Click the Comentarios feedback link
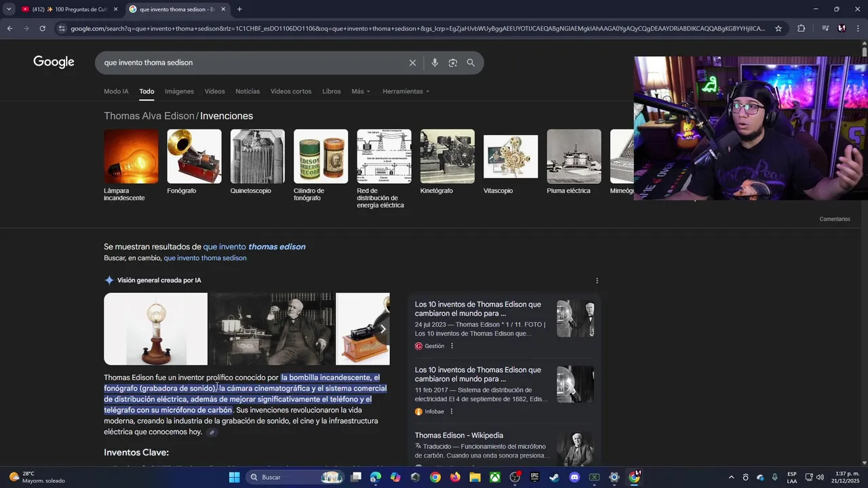868x488 pixels. (x=835, y=219)
